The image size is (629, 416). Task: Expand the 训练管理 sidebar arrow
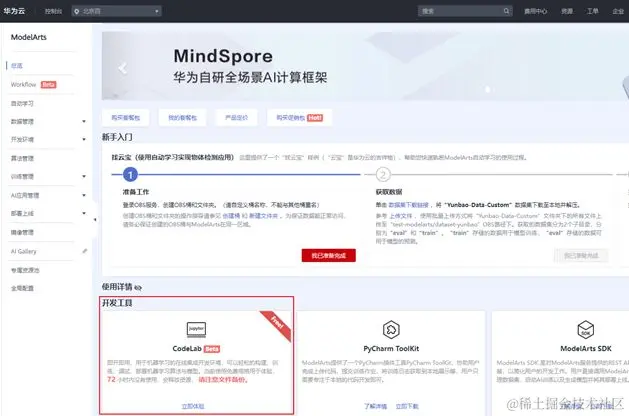(84, 176)
